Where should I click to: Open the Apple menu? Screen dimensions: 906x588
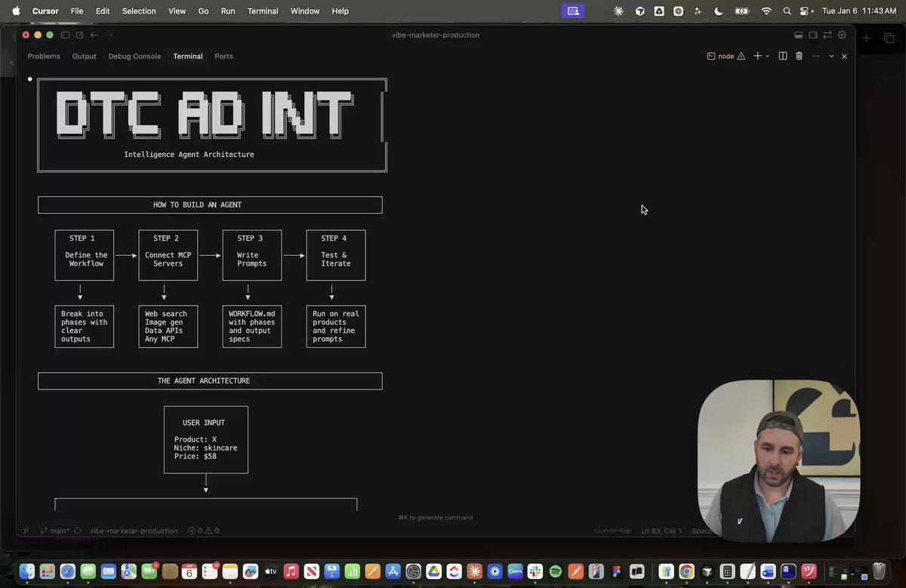pyautogui.click(x=16, y=11)
